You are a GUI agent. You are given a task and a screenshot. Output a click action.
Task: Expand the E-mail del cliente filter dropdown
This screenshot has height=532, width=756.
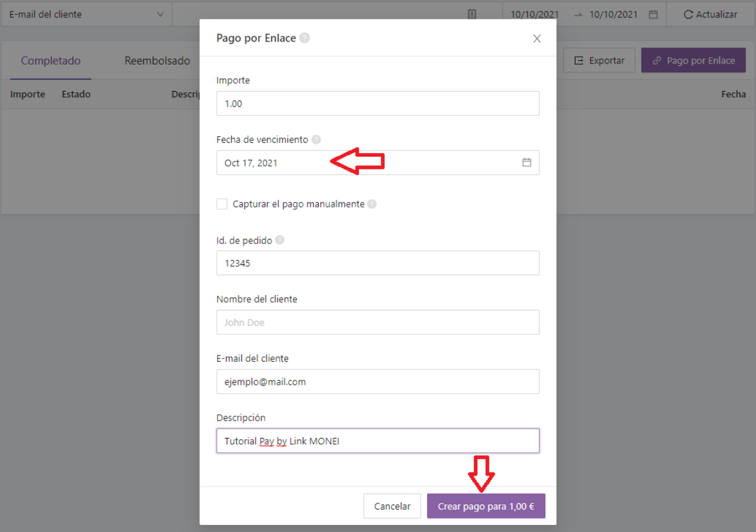pos(86,15)
